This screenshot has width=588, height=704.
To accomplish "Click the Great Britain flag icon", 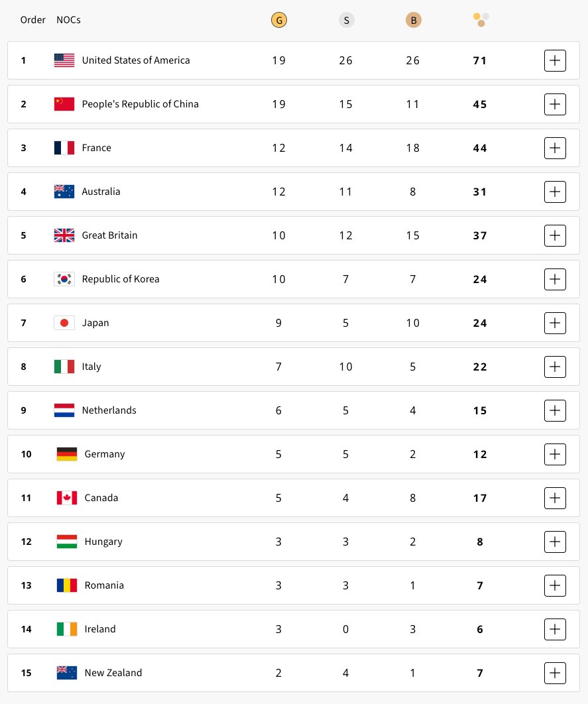I will [64, 235].
